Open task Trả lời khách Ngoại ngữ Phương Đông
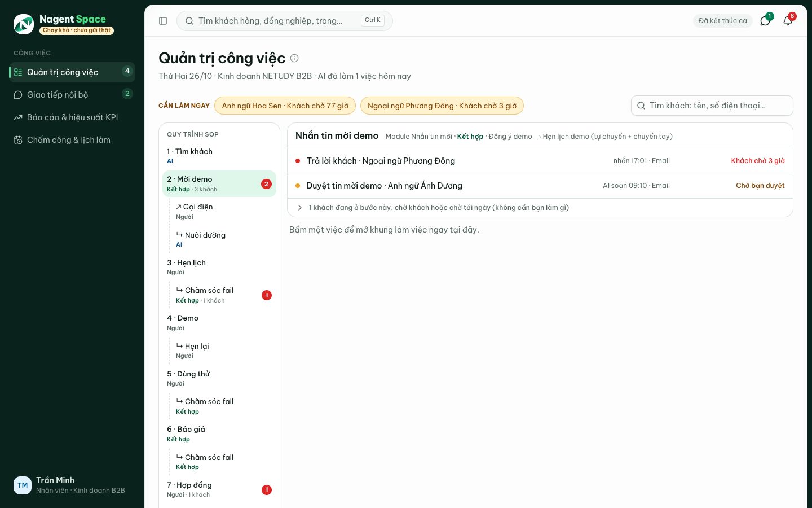The width and height of the screenshot is (812, 508). [540, 161]
